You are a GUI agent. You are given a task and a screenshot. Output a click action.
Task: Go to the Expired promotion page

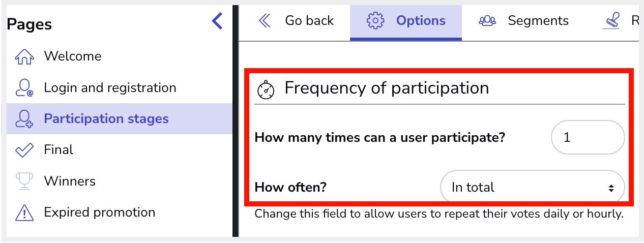point(99,212)
